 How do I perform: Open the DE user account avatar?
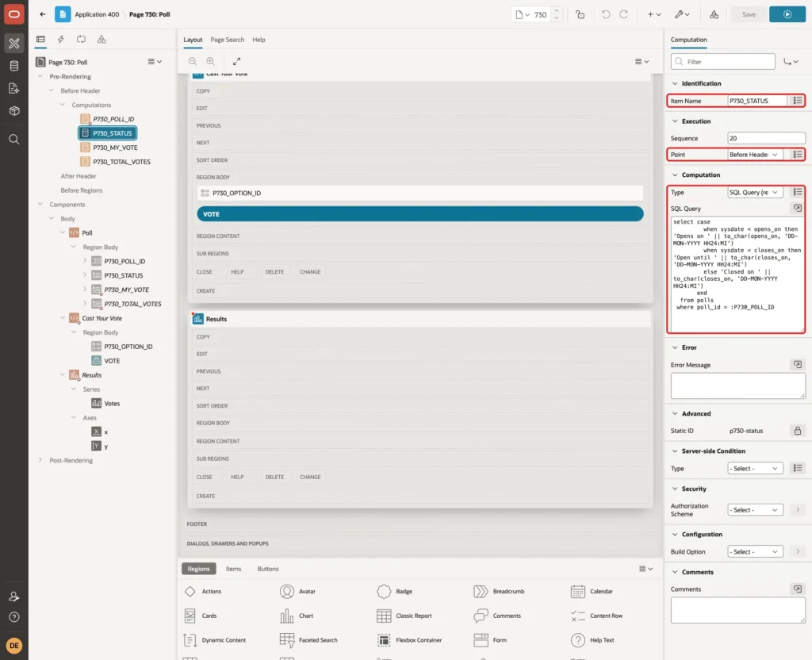click(x=14, y=646)
